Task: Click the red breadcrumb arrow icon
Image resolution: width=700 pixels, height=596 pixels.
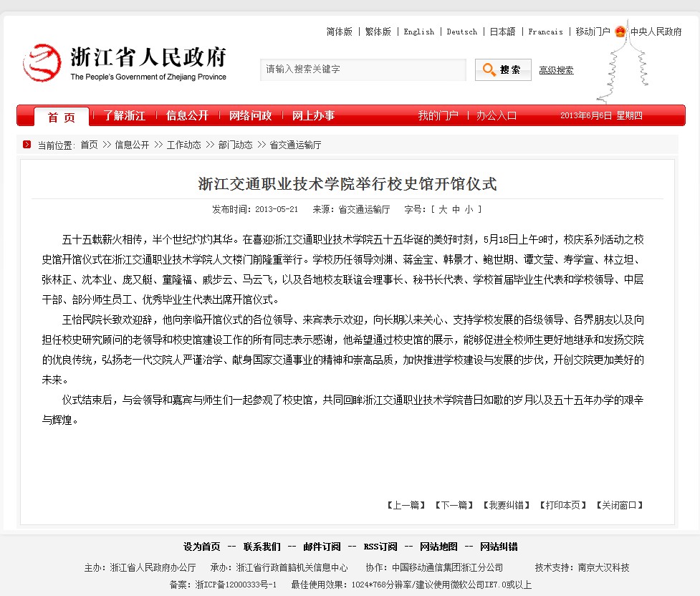Action: pyautogui.click(x=27, y=145)
